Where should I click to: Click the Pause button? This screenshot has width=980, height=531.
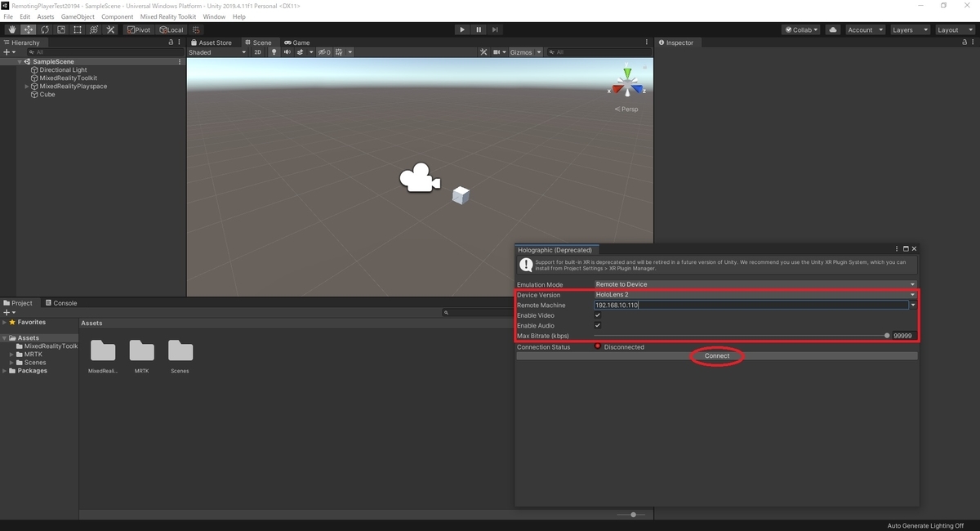479,29
